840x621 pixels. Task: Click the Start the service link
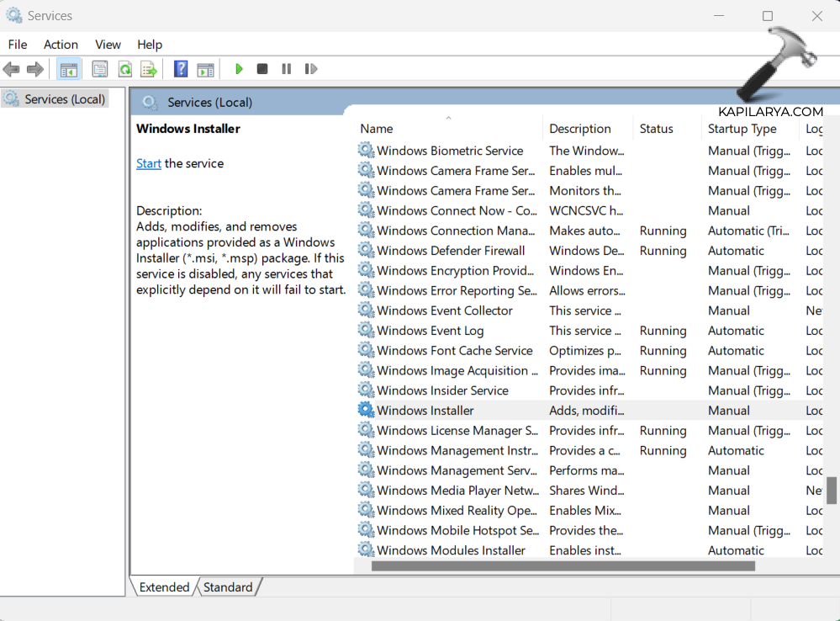pos(149,163)
